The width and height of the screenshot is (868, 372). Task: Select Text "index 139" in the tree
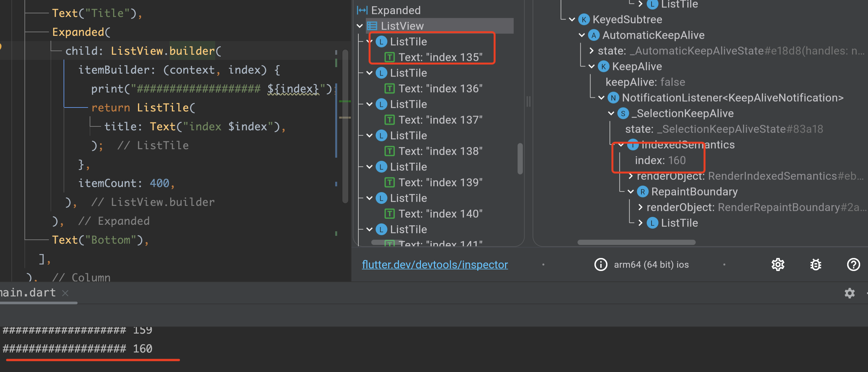441,182
